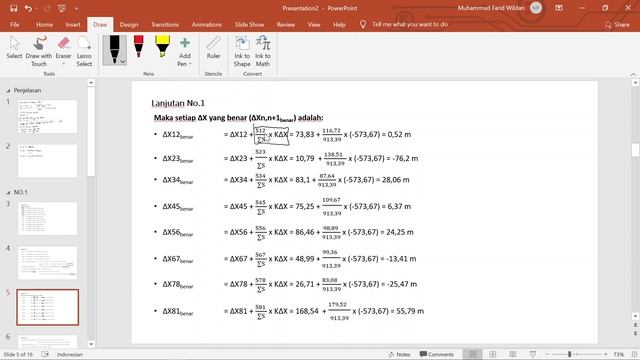This screenshot has width=640, height=360.
Task: Collapse the ribbon with chevron
Action: pyautogui.click(x=633, y=74)
